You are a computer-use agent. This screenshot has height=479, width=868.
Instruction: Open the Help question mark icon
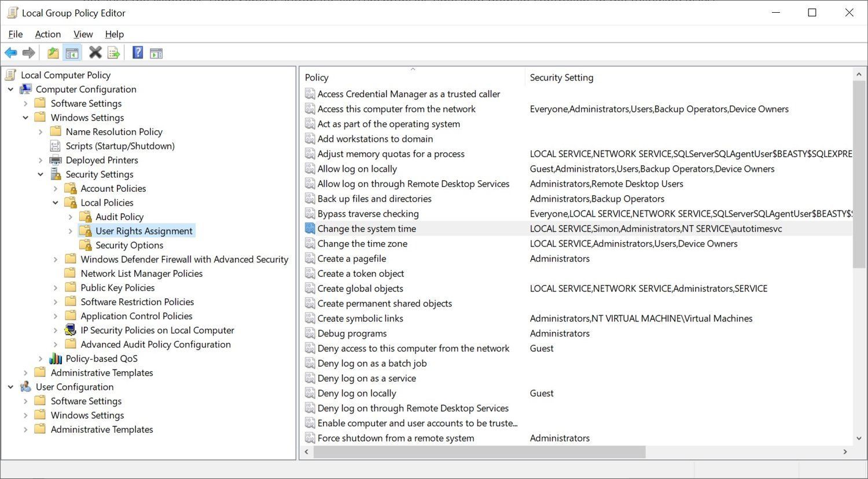(x=138, y=53)
